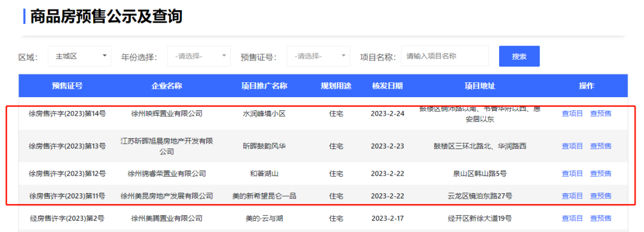Viewport: 644px width, 232px height.
Task: Open 查预售 for 水润峰境小区
Action: (600, 113)
